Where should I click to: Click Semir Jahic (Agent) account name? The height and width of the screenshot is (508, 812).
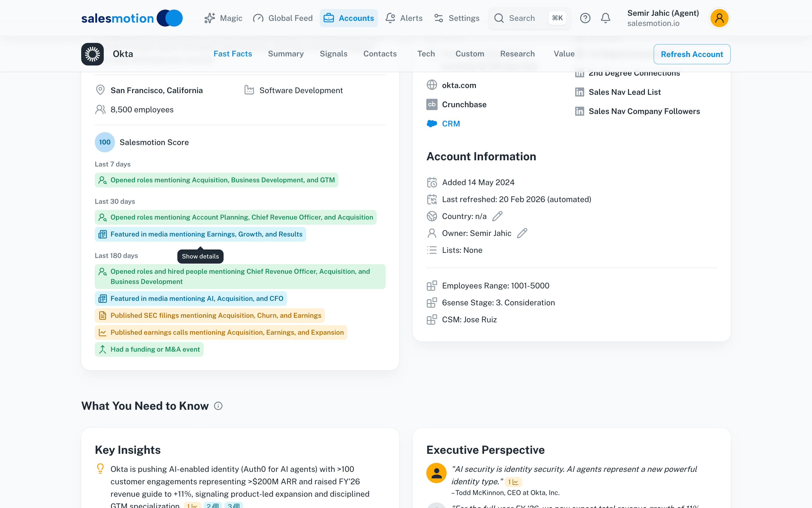[663, 13]
